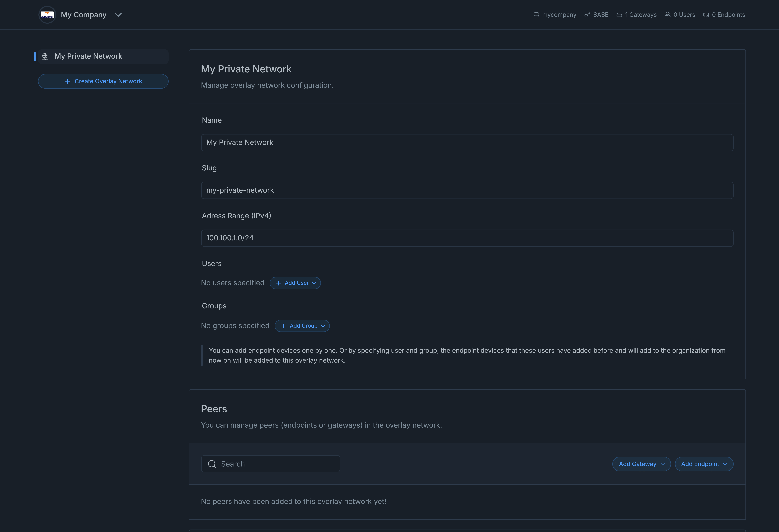
Task: Click the 'No peers have been added' message
Action: (293, 502)
